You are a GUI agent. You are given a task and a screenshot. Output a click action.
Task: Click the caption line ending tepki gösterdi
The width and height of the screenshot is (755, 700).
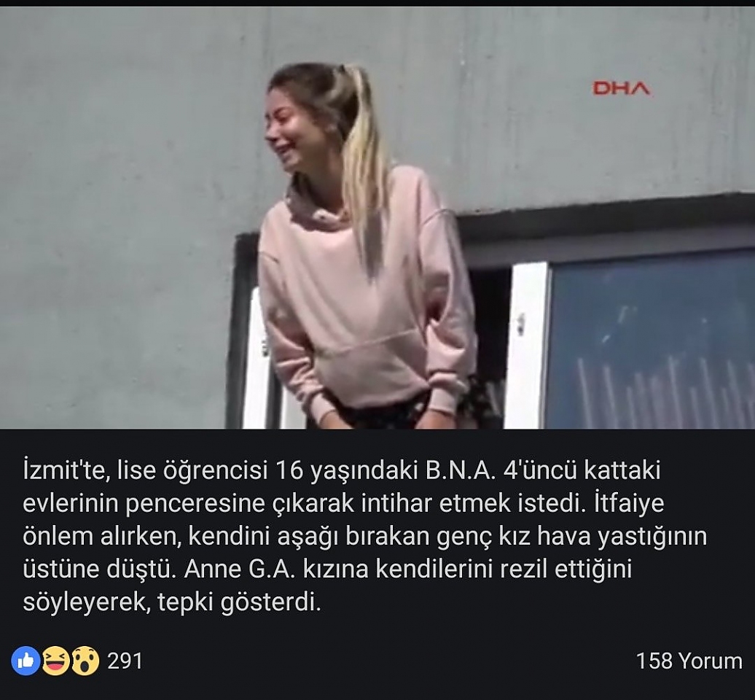(x=172, y=603)
